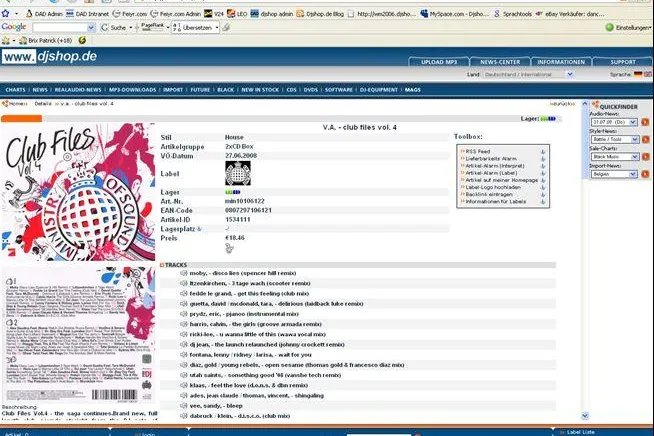Click arrow icon next to RSS Feed
Image resolution: width=654 pixels, height=436 pixels.
tap(543, 152)
